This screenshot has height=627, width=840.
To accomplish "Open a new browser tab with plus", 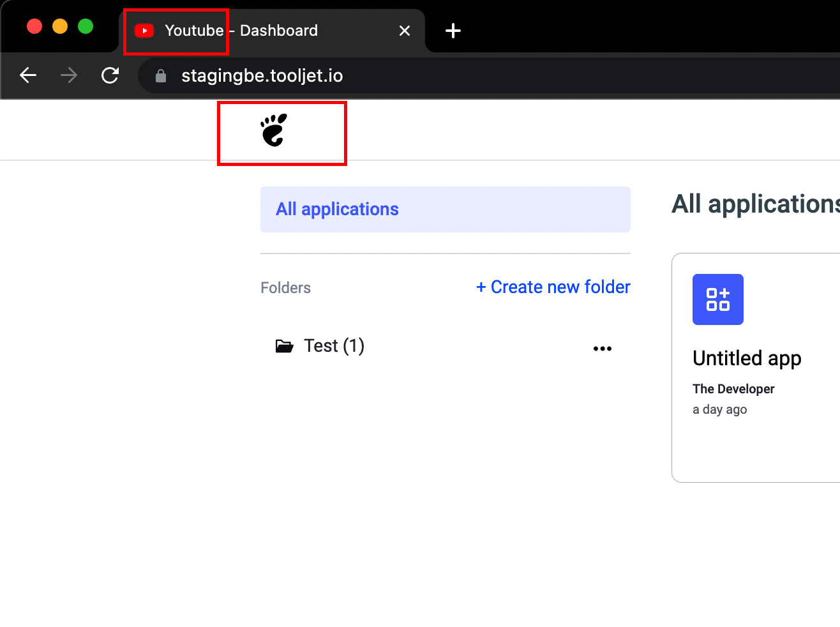I will (453, 31).
